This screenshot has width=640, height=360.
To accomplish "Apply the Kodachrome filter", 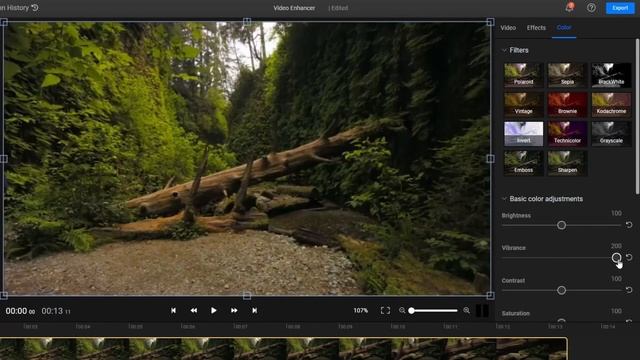I will [611, 104].
